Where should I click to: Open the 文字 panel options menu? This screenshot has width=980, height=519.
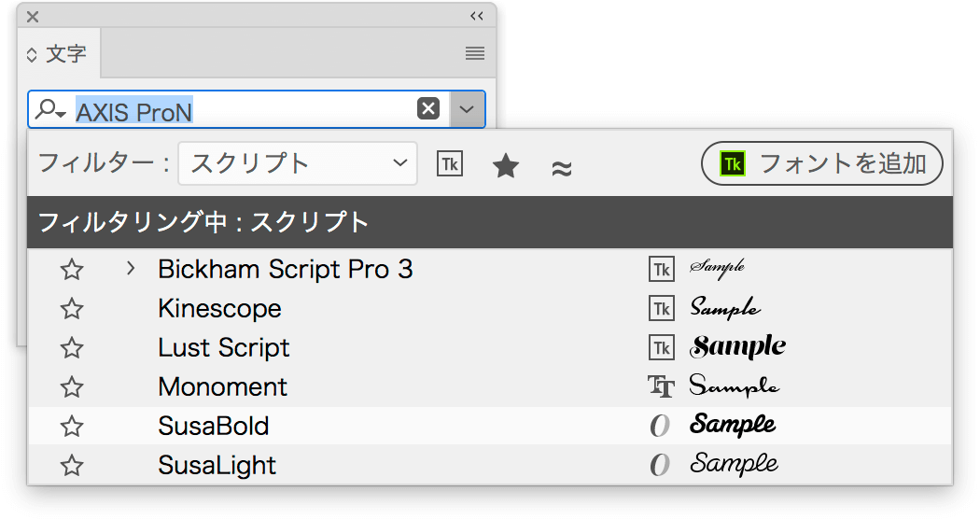coord(475,53)
